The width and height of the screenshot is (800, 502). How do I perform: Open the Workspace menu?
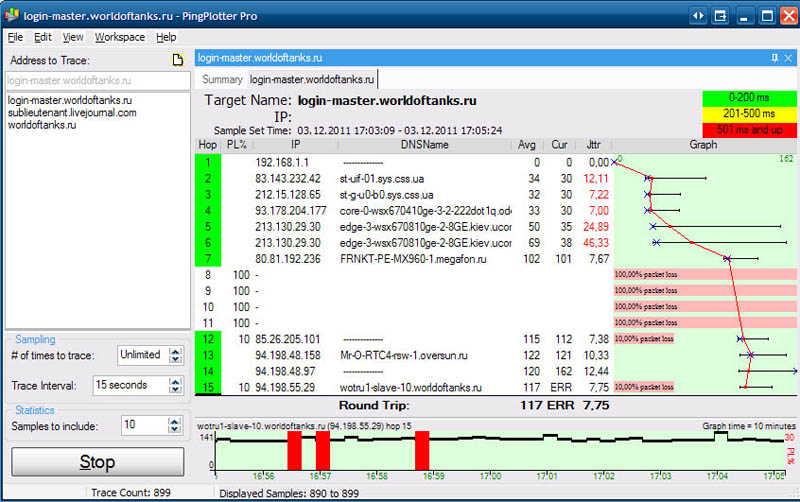click(x=120, y=37)
